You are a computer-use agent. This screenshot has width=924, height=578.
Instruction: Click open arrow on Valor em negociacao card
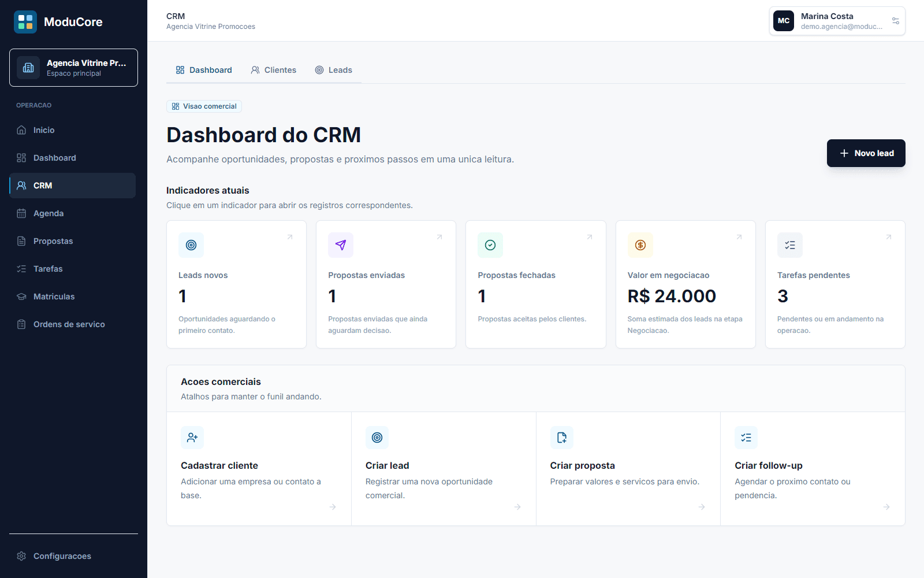[739, 237]
